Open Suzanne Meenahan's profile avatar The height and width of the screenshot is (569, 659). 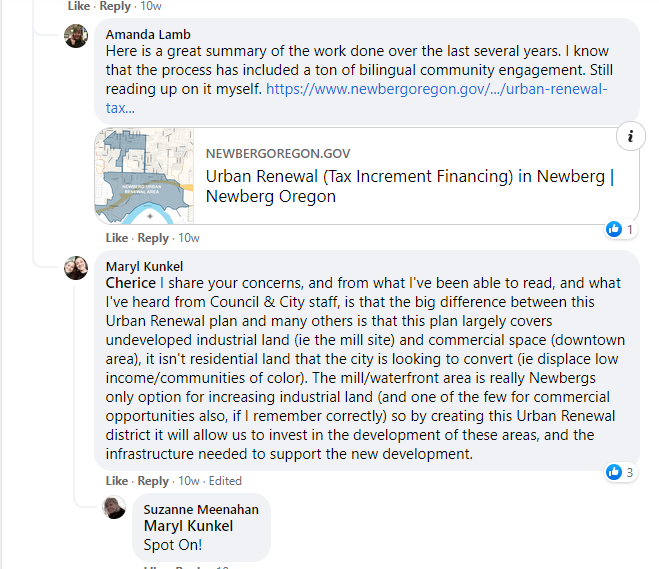(114, 507)
